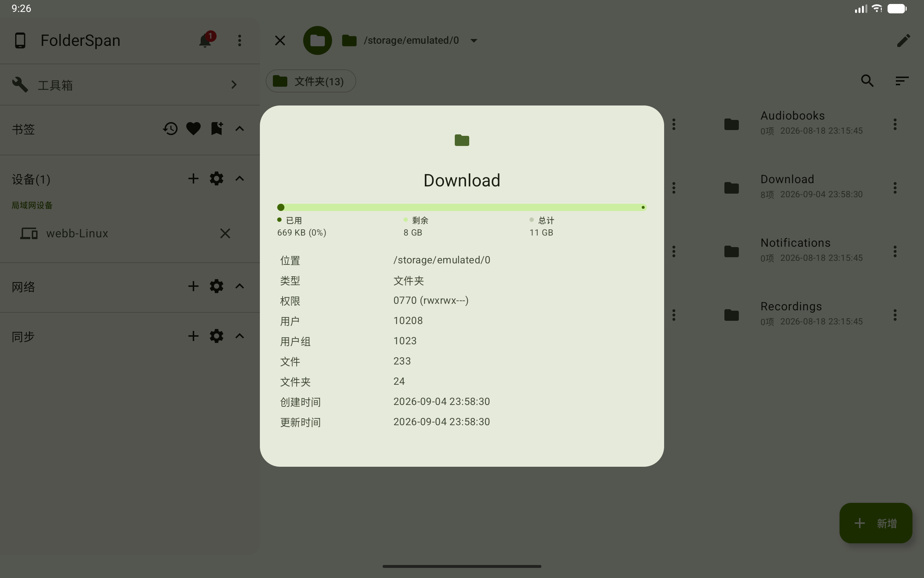Open the 工具箱 toolbox row
Viewport: 924px width, 578px height.
(130, 85)
